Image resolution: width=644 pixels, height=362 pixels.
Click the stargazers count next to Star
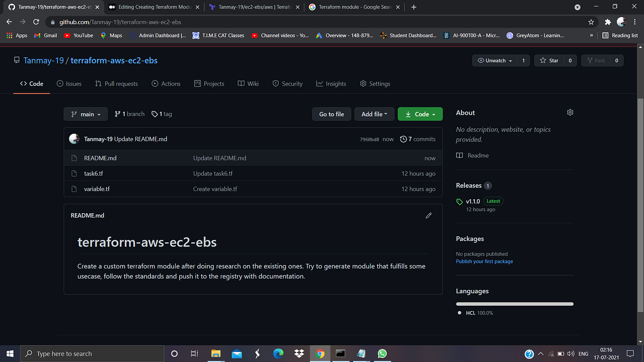click(x=570, y=60)
